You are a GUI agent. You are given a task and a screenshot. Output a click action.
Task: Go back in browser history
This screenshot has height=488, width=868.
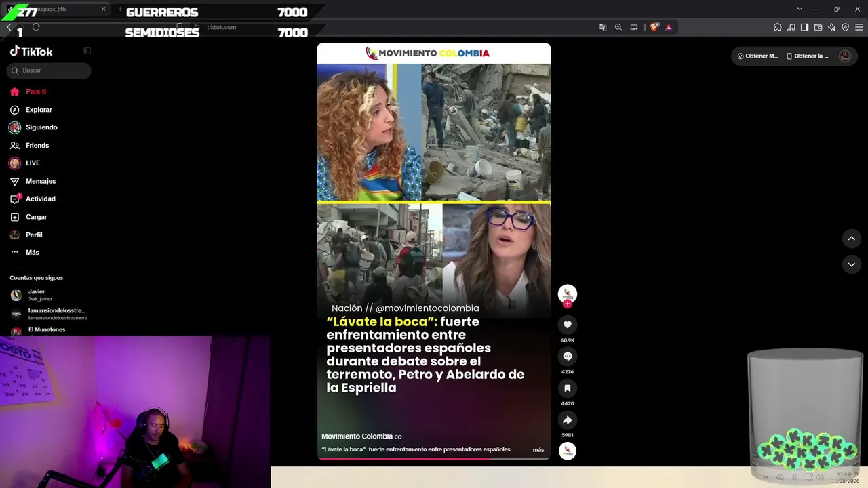point(9,27)
